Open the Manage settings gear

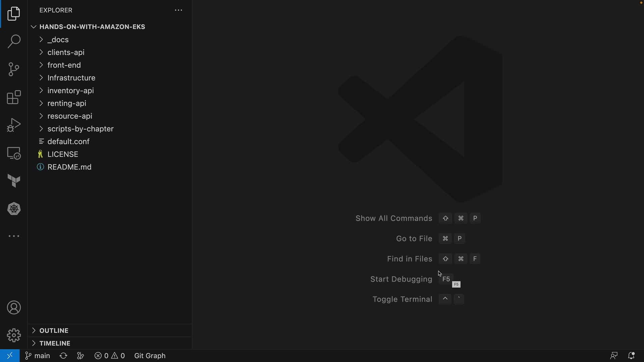coord(14,335)
